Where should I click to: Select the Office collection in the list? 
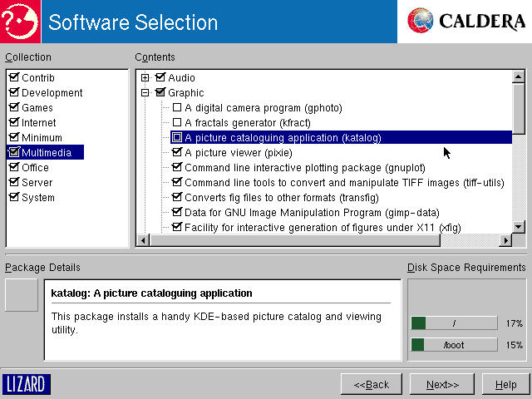click(35, 168)
